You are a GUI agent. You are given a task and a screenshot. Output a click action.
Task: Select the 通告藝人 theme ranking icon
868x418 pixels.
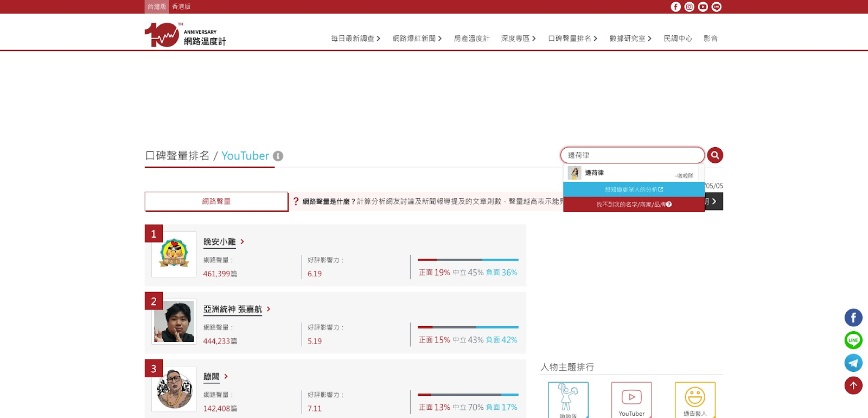[695, 400]
